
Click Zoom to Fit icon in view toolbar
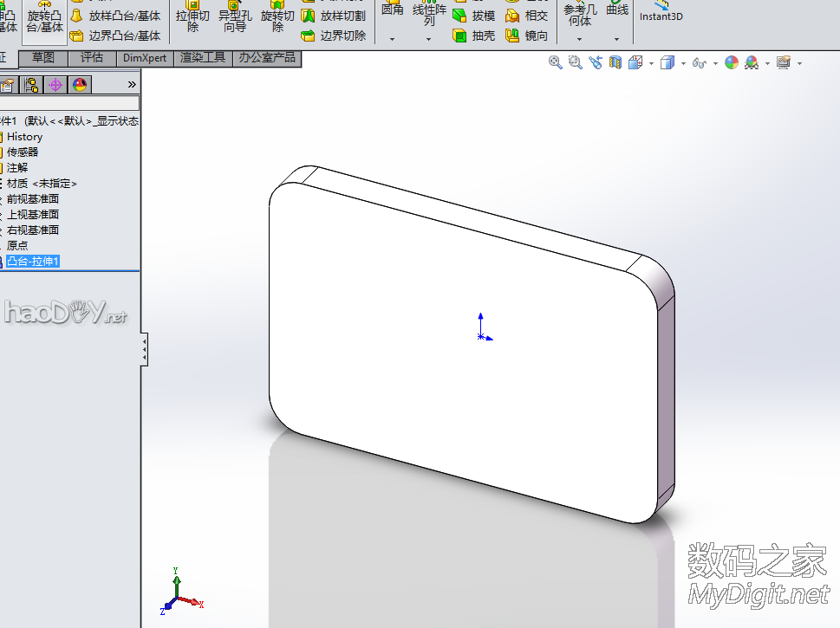point(556,62)
